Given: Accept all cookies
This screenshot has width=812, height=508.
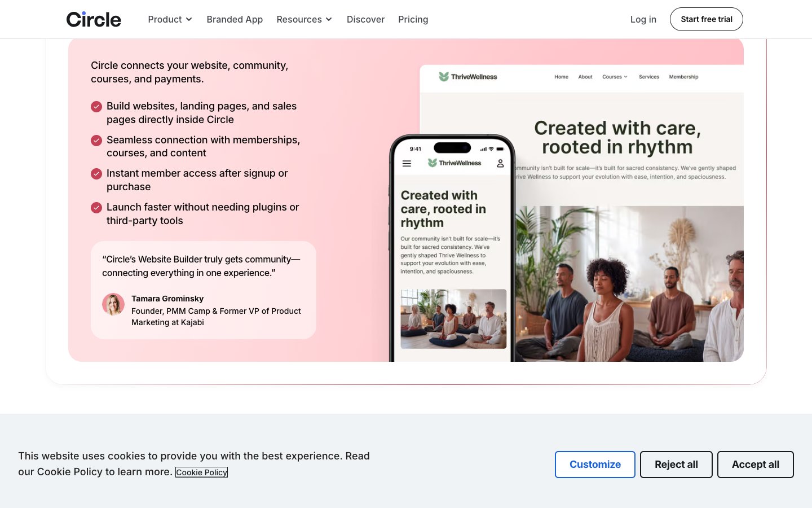Looking at the screenshot, I should point(755,464).
